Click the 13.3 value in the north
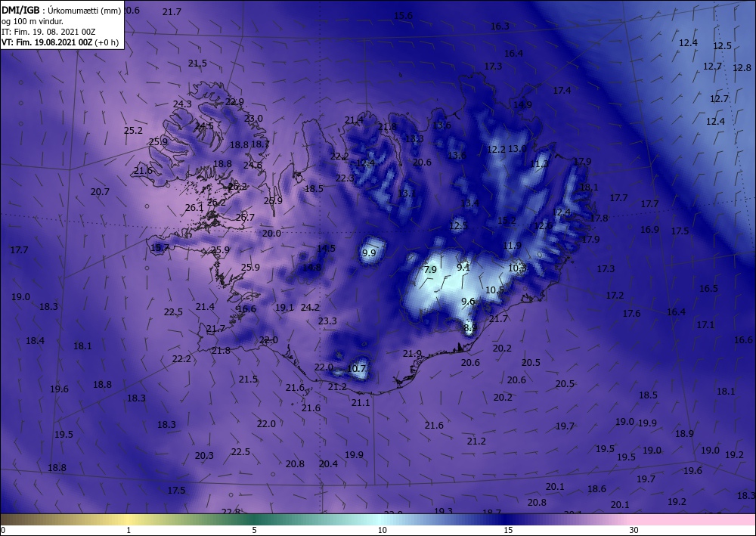 point(414,139)
